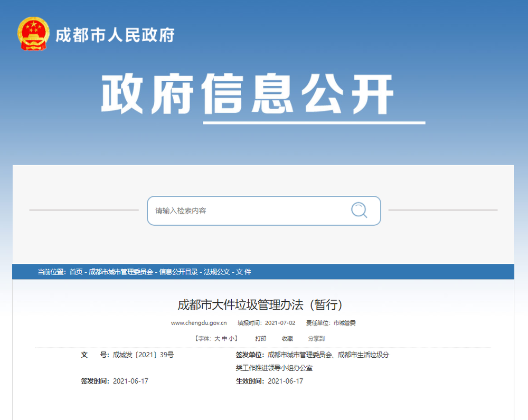Image resolution: width=528 pixels, height=420 pixels.
Task: Click the magnifier search icon
Action: coord(359,211)
